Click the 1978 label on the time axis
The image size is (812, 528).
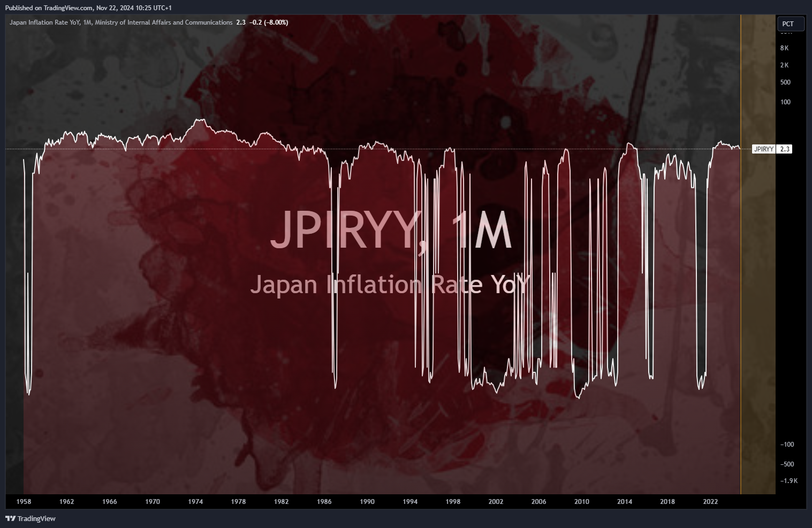238,502
